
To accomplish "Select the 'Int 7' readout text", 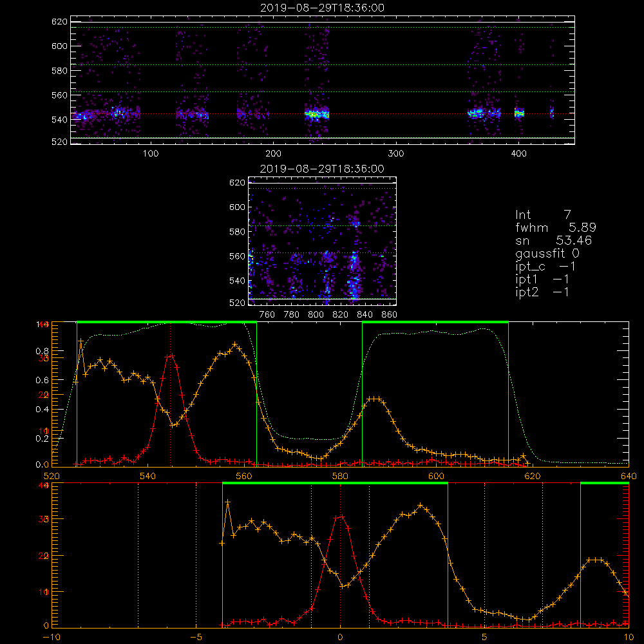I will (543, 214).
